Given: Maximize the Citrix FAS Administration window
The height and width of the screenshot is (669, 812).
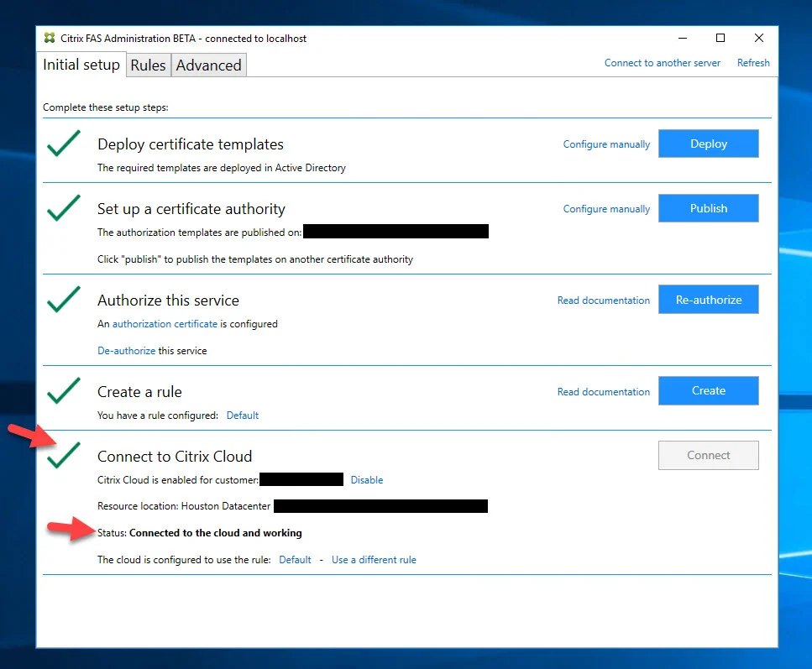Looking at the screenshot, I should 720,38.
